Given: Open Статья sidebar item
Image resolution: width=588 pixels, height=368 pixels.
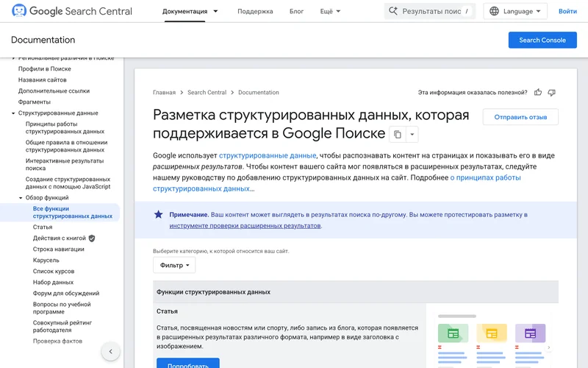Looking at the screenshot, I should coord(43,227).
